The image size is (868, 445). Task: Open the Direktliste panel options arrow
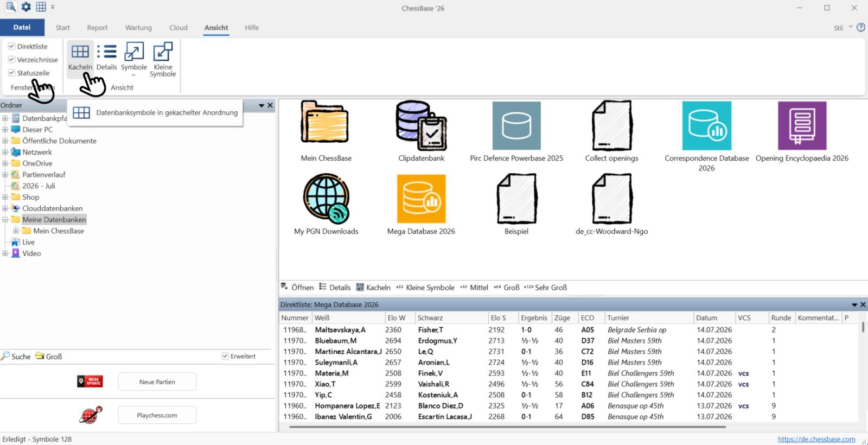(x=854, y=304)
